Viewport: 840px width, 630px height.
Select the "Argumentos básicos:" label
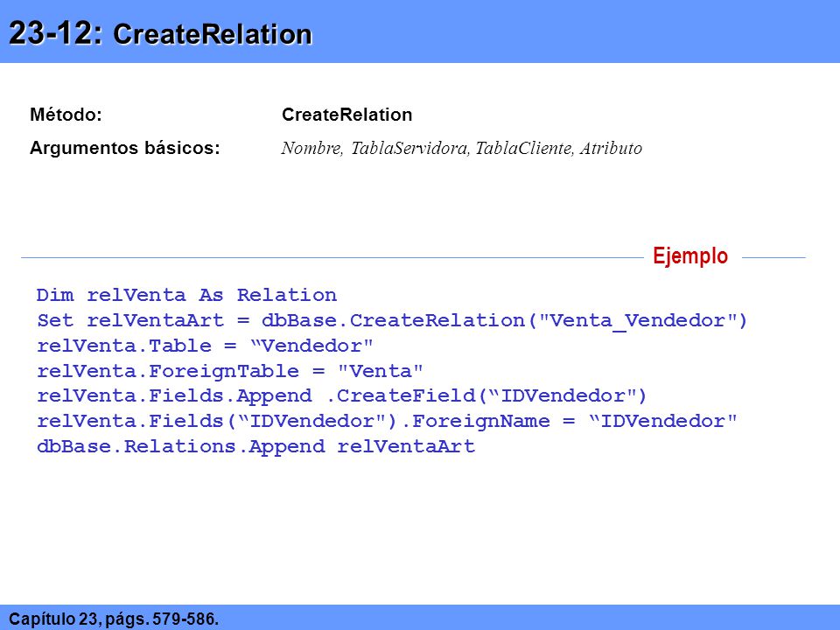(x=125, y=148)
